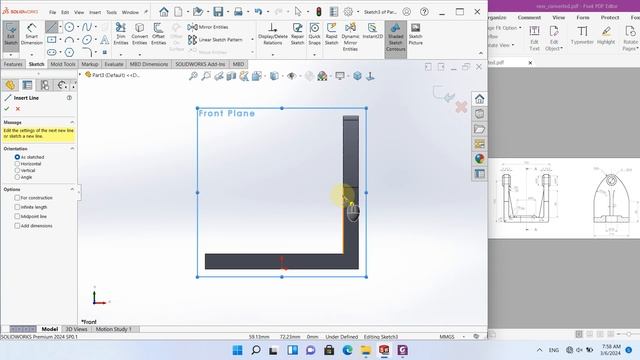Screen dimensions: 640x360
Task: Open Linear Sketch Pattern dropdown arrow
Action: point(252,40)
